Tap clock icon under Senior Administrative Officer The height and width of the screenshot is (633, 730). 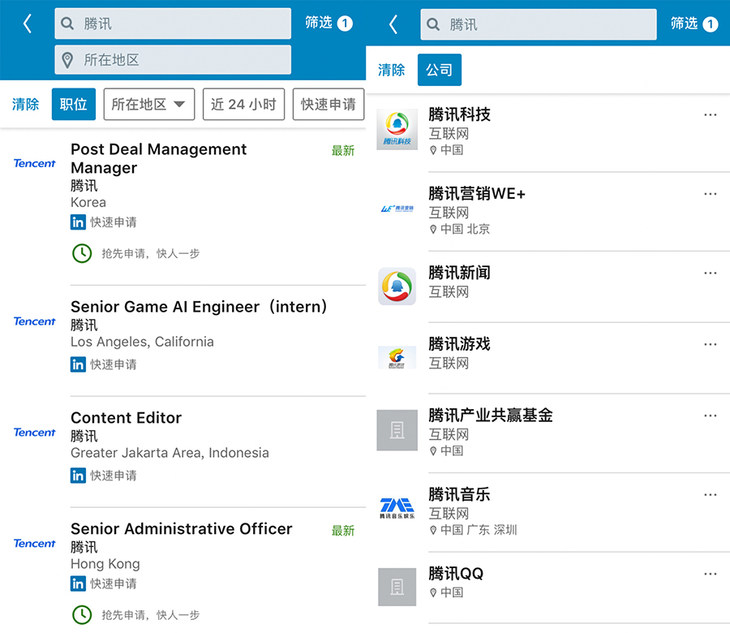(x=82, y=615)
